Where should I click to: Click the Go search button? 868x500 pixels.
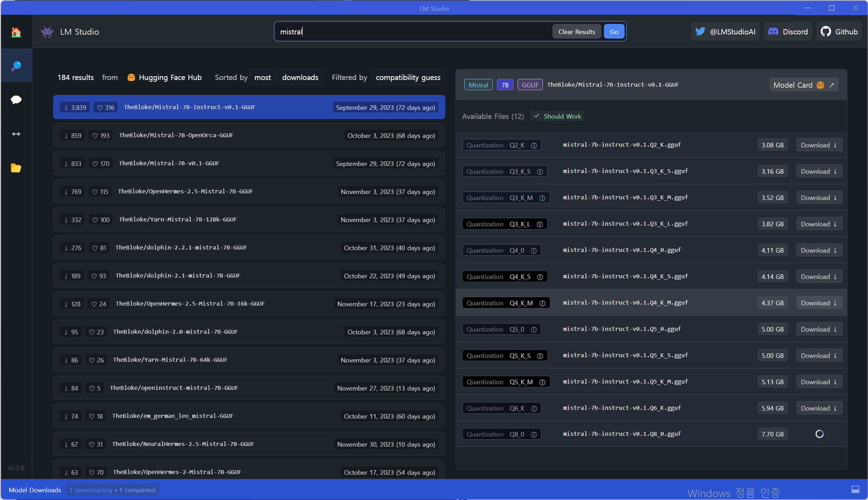click(614, 32)
